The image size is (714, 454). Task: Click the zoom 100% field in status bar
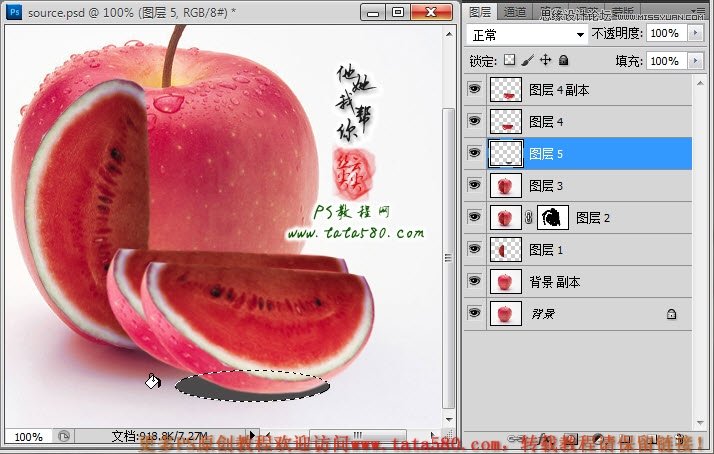(x=29, y=437)
